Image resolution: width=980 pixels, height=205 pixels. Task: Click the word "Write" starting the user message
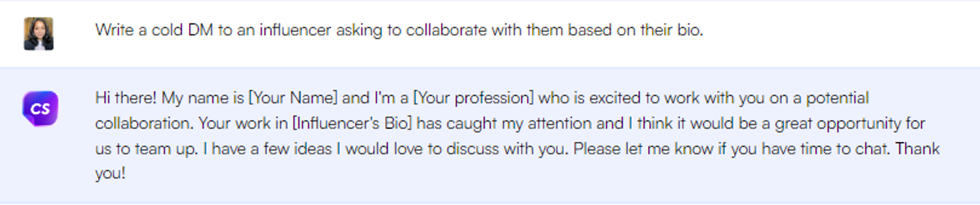[114, 30]
